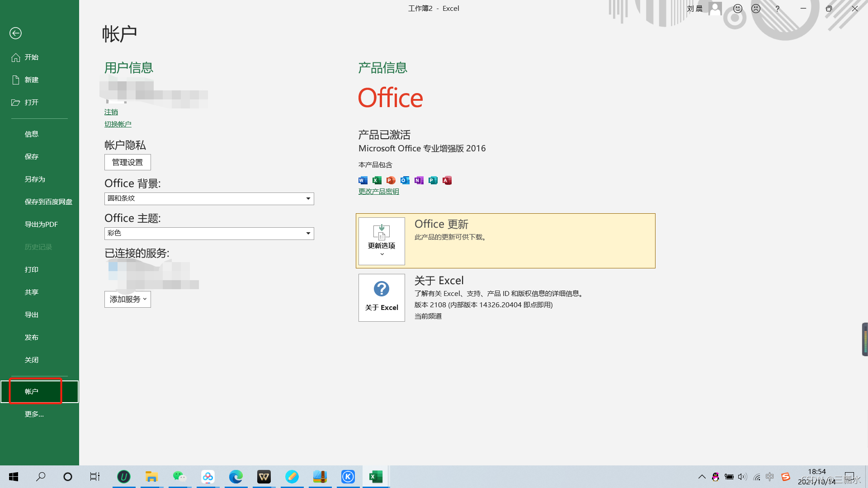Click the Word app icon under product info
This screenshot has height=488, width=868.
click(363, 180)
